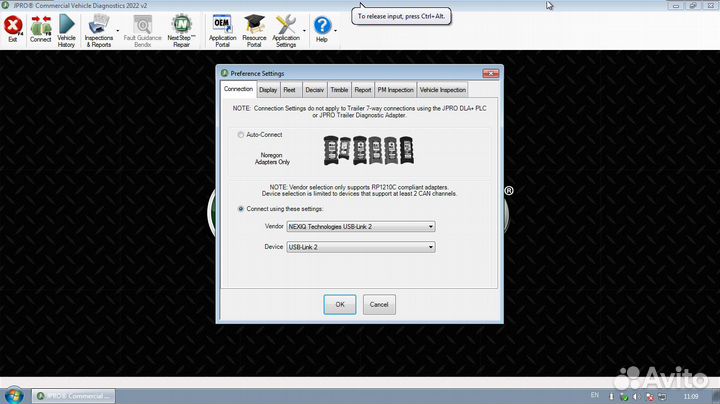This screenshot has width=720, height=404.
Task: Select the Connection tab
Action: pos(238,89)
